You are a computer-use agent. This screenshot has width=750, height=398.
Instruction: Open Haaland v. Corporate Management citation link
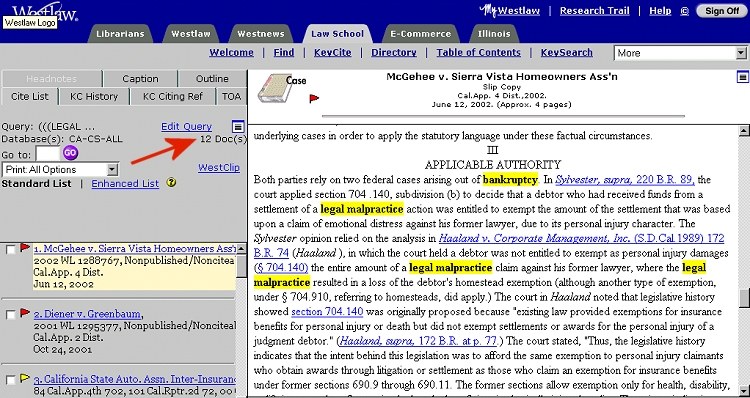coord(582,238)
